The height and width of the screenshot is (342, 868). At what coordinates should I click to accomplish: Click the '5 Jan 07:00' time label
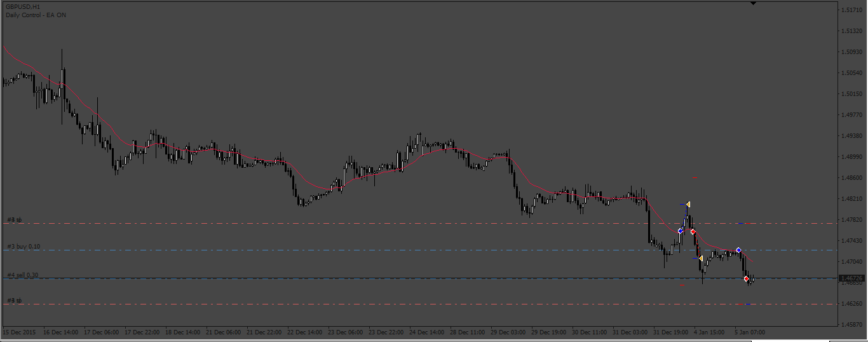coord(750,332)
